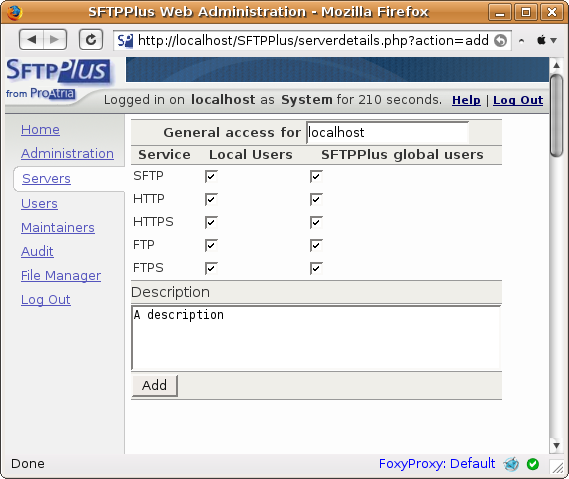The height and width of the screenshot is (479, 569).
Task: Click the small up-arrow toolbar icon
Action: click(521, 41)
